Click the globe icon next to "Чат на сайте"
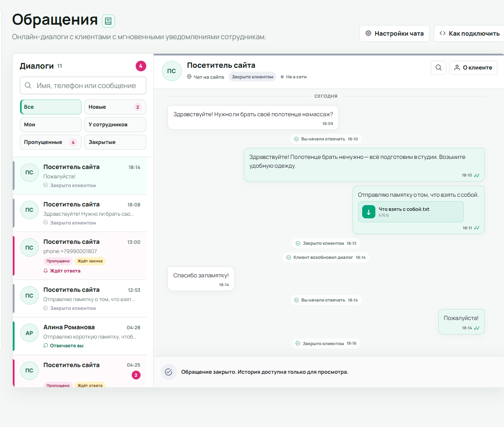 pyautogui.click(x=189, y=77)
